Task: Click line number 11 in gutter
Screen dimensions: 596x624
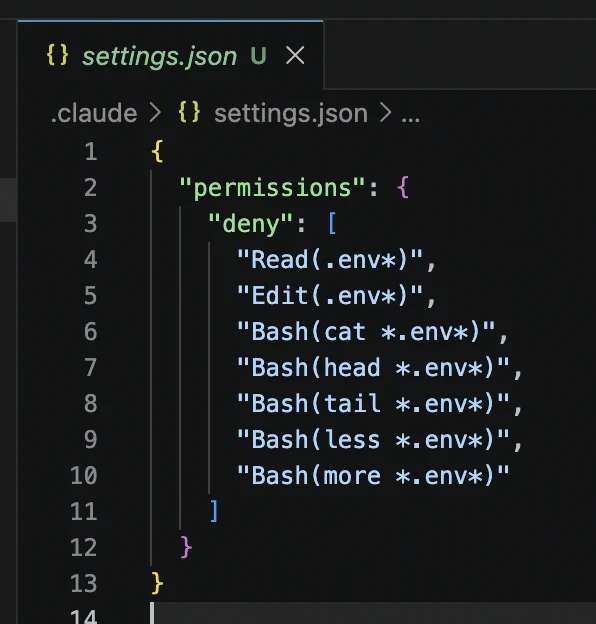Action: coord(84,511)
